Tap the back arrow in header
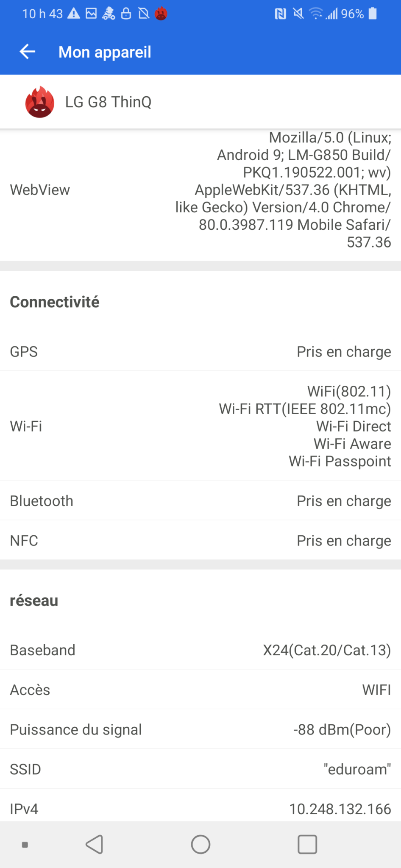This screenshot has width=401, height=868. click(x=28, y=52)
